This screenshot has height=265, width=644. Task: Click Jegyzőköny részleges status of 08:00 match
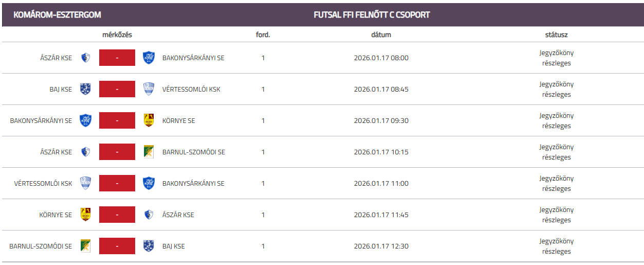[556, 58]
